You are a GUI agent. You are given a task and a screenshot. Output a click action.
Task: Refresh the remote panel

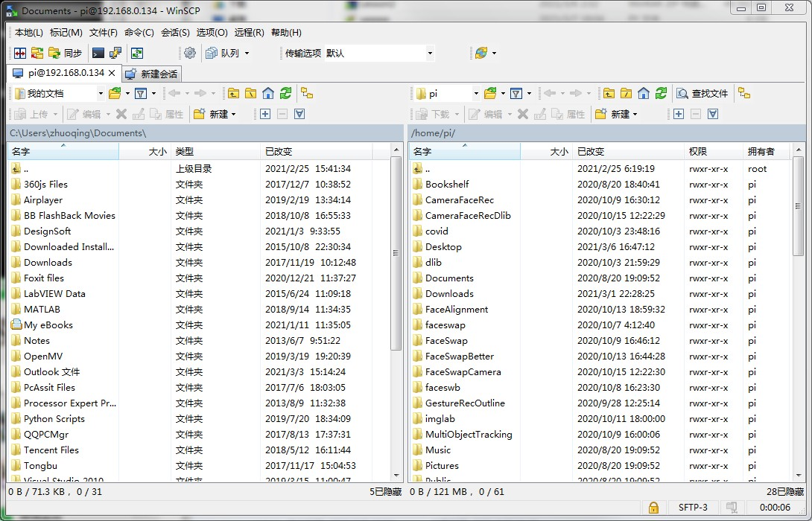point(661,94)
